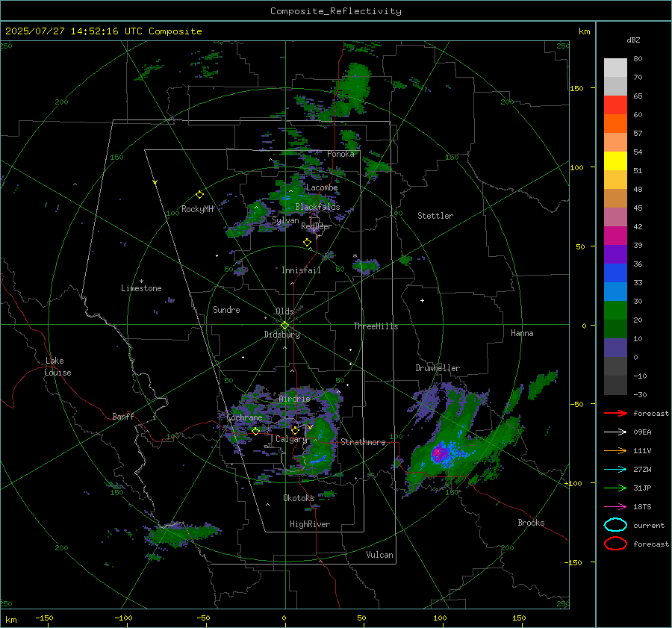
Task: Click the Blackfalds label
Action: [x=317, y=207]
